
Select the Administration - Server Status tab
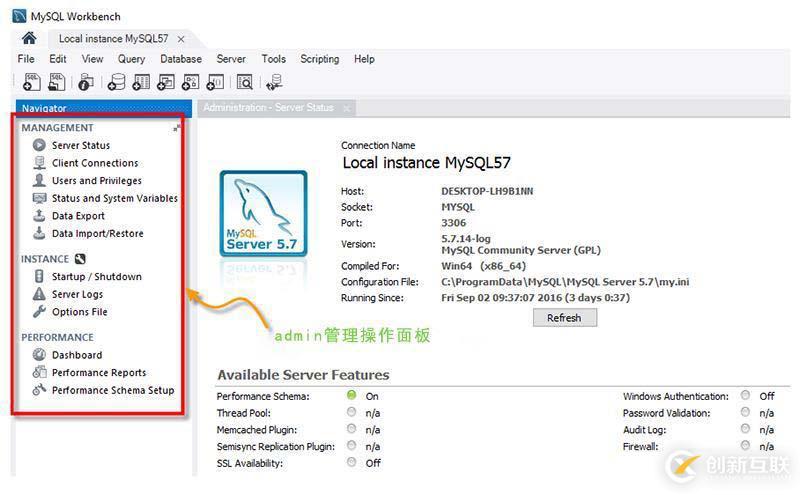click(268, 108)
